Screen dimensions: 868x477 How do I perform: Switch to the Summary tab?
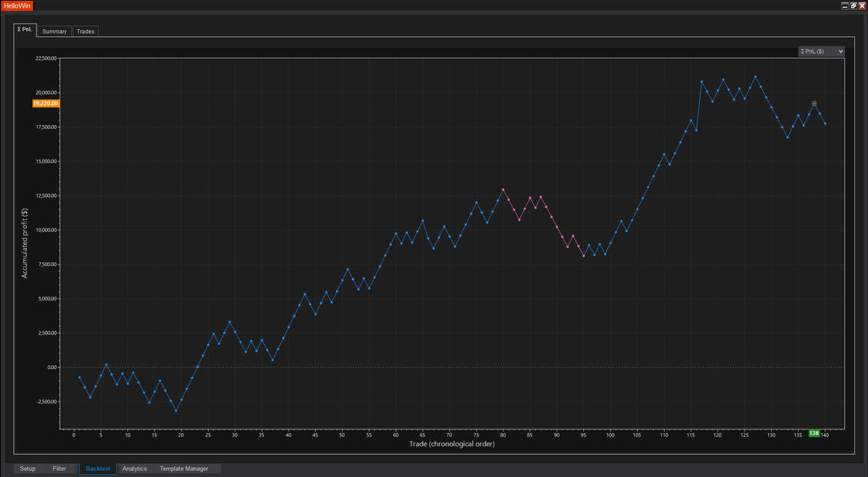[54, 31]
